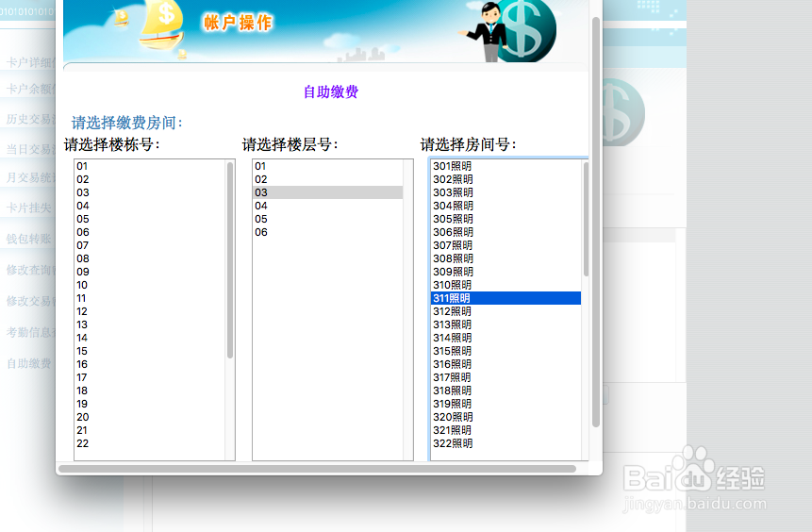Open 自助缴费 in the background sidebar
The width and height of the screenshot is (812, 532).
(x=28, y=364)
